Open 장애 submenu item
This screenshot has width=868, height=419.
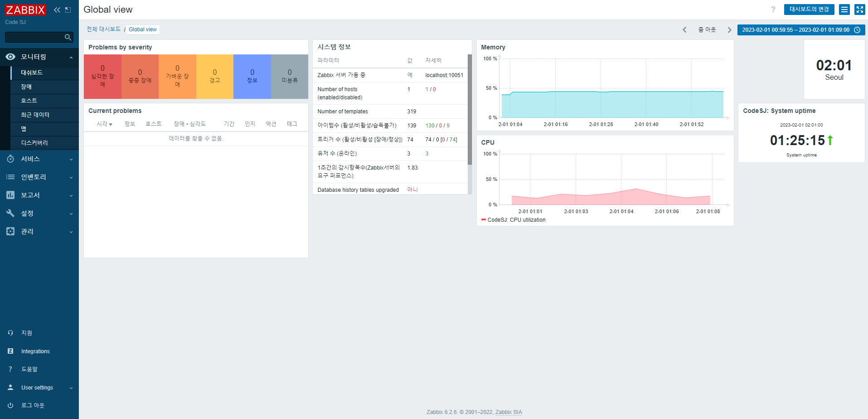44,87
